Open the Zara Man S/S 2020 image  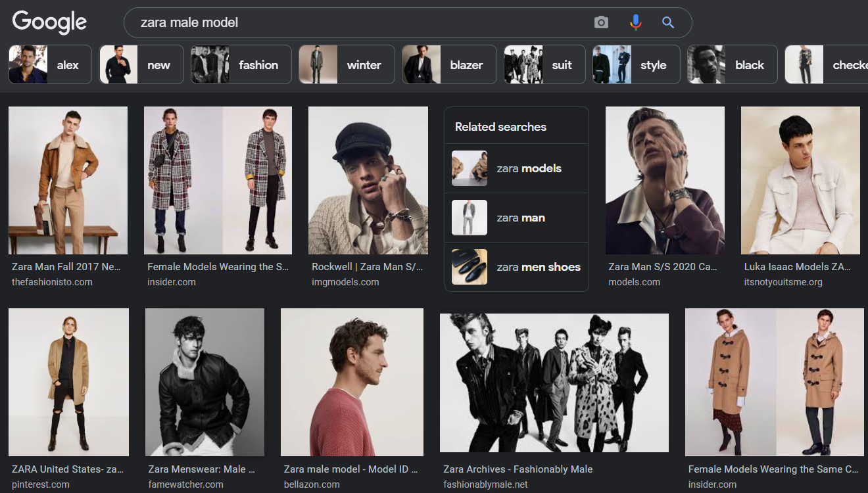[665, 181]
